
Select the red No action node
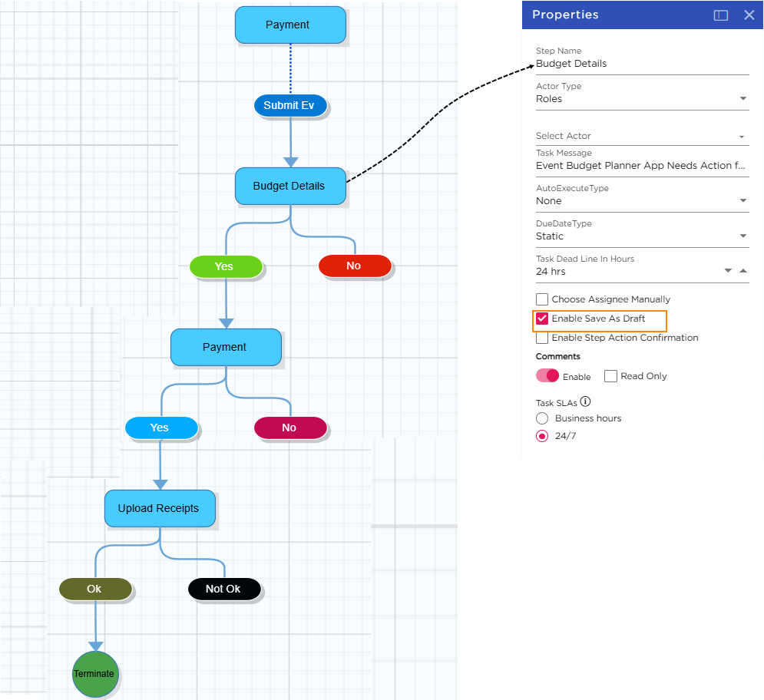point(354,266)
